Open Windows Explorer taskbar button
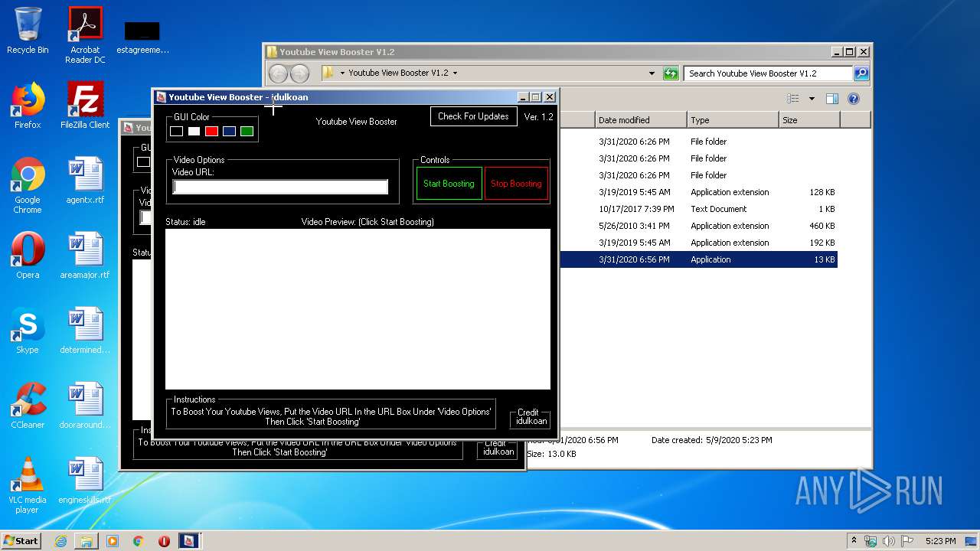This screenshot has width=980, height=551. [x=87, y=541]
